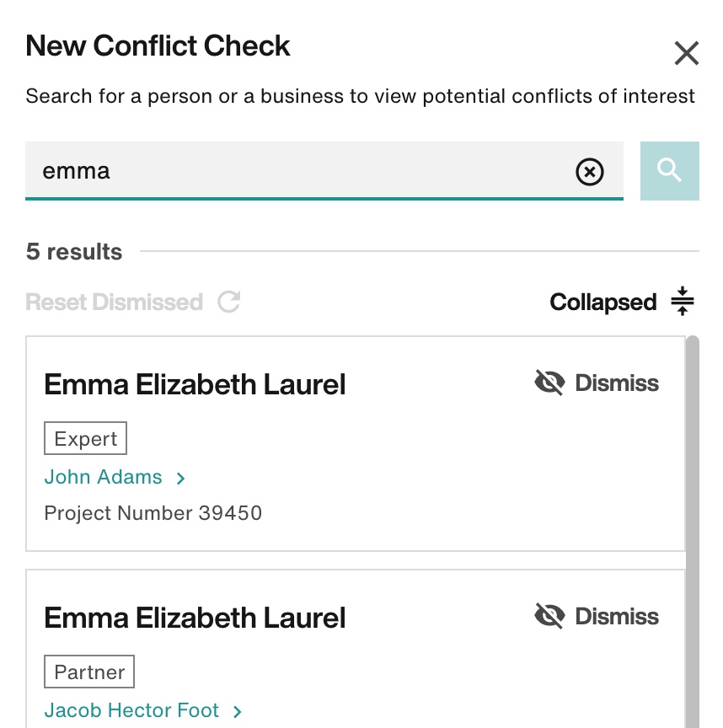Toggle the Collapsed view label
723x728 pixels.
[602, 302]
